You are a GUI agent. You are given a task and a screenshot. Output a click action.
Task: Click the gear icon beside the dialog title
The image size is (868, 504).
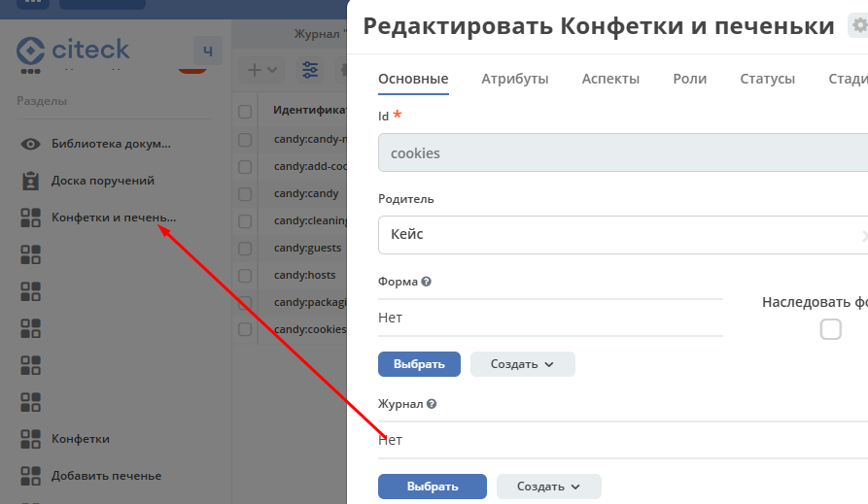857,26
